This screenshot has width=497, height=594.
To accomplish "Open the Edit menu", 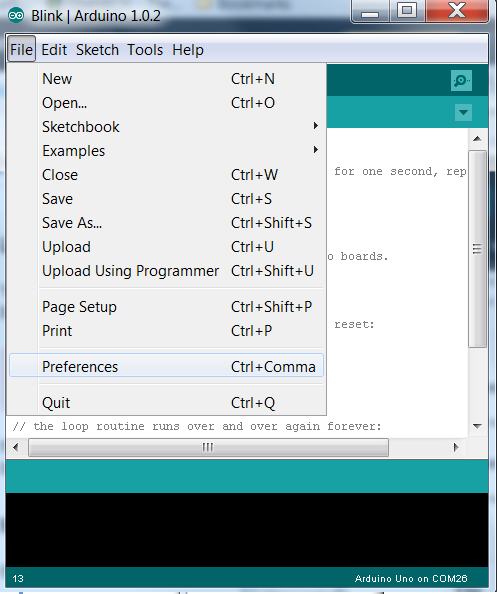I will 54,50.
